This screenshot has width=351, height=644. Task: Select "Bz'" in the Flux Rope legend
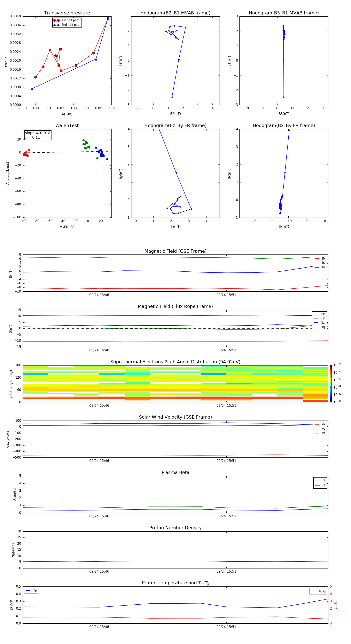320,323
